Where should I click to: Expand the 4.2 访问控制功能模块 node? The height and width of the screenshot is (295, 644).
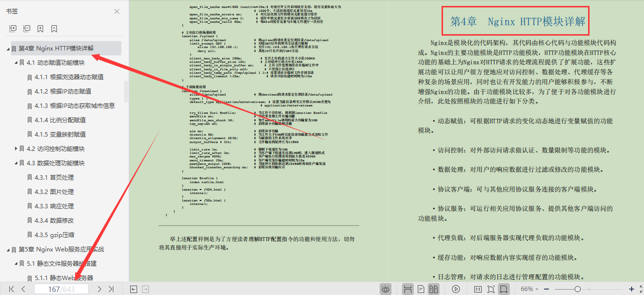click(16, 148)
